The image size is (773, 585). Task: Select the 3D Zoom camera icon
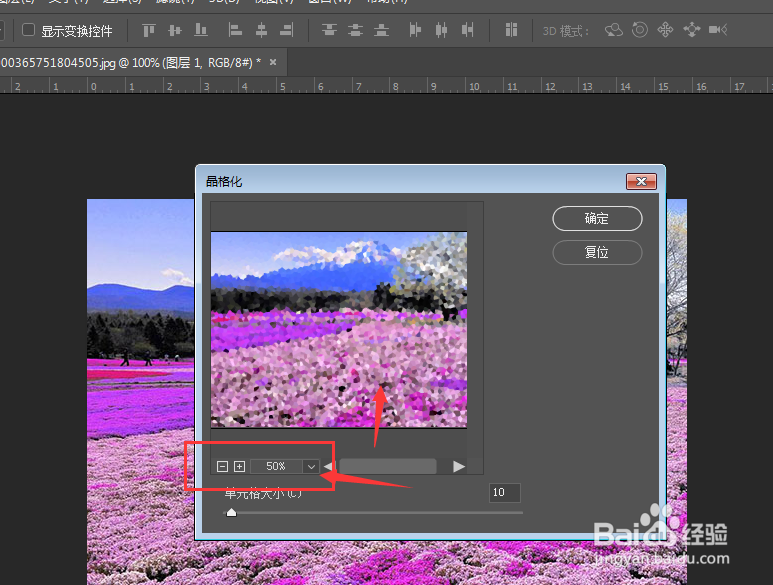[718, 30]
